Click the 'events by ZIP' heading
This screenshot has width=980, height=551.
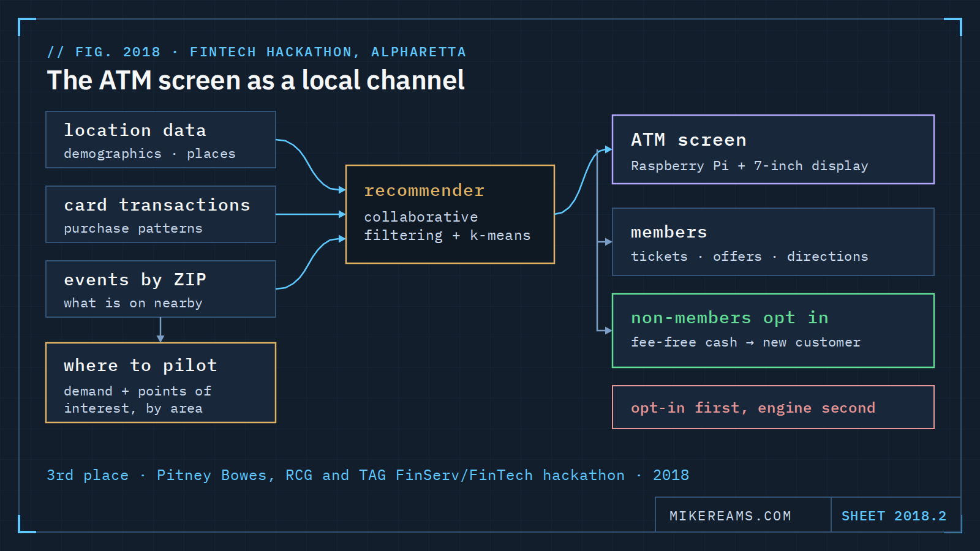point(135,280)
